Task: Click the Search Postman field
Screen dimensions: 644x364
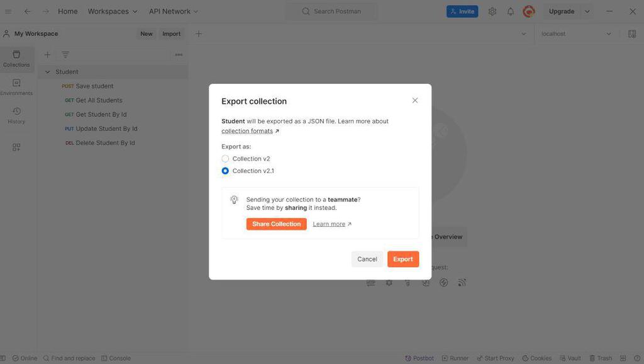Action: (331, 11)
